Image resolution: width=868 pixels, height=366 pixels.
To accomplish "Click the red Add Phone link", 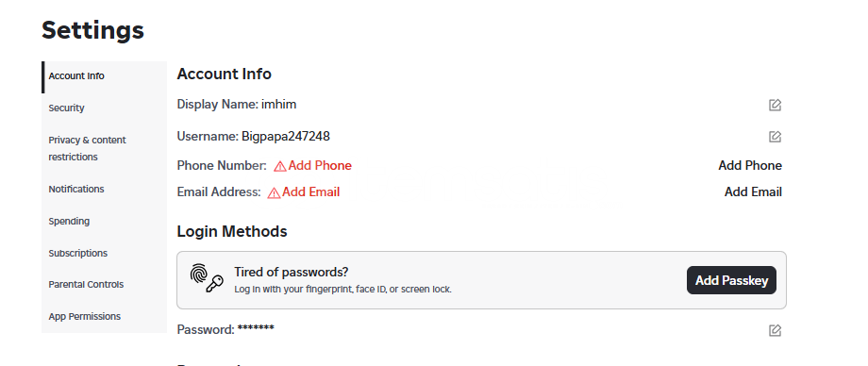I will tap(320, 166).
